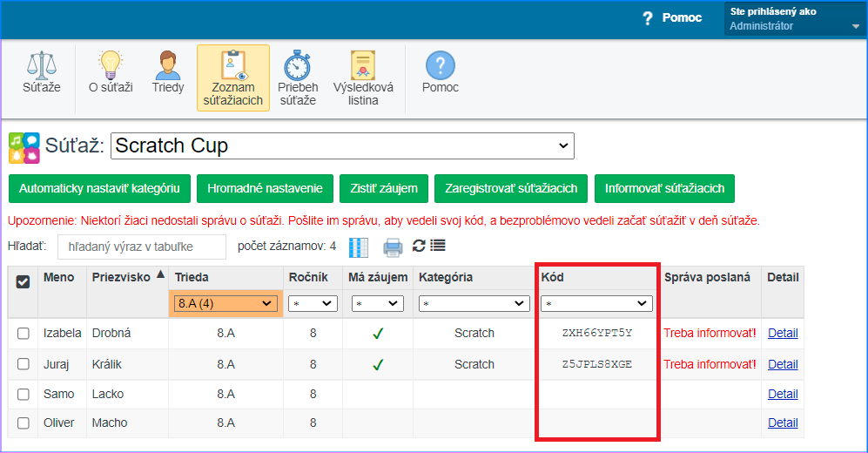Click the refresh arrows icon
Viewport: 868px width, 453px height.
point(419,246)
